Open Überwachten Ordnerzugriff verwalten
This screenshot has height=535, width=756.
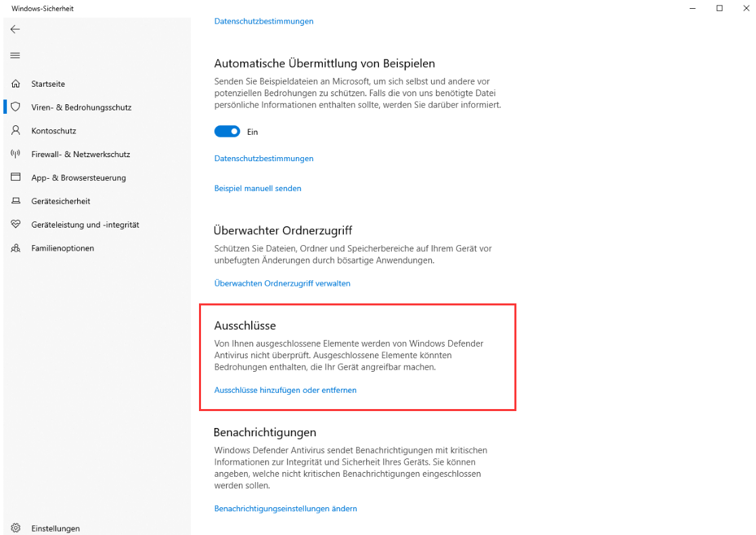coord(282,283)
